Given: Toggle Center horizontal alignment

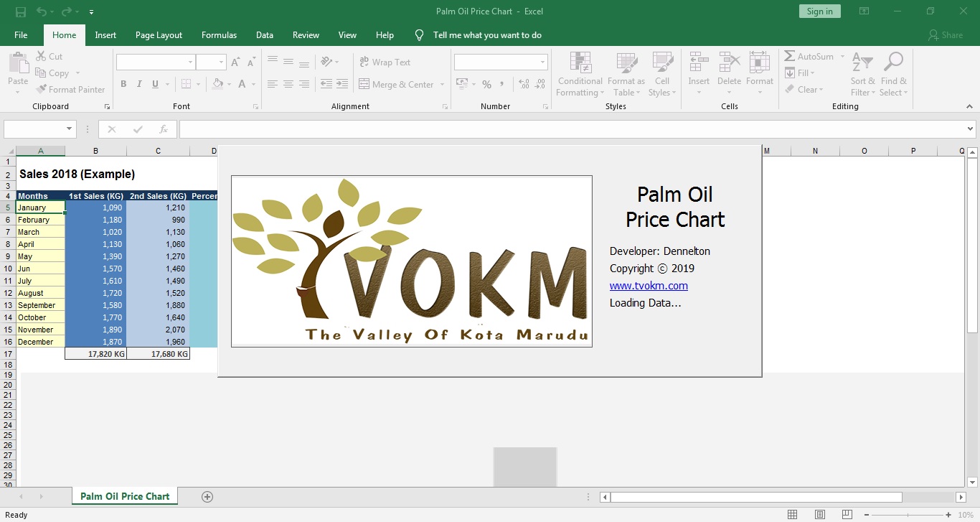Looking at the screenshot, I should click(288, 84).
